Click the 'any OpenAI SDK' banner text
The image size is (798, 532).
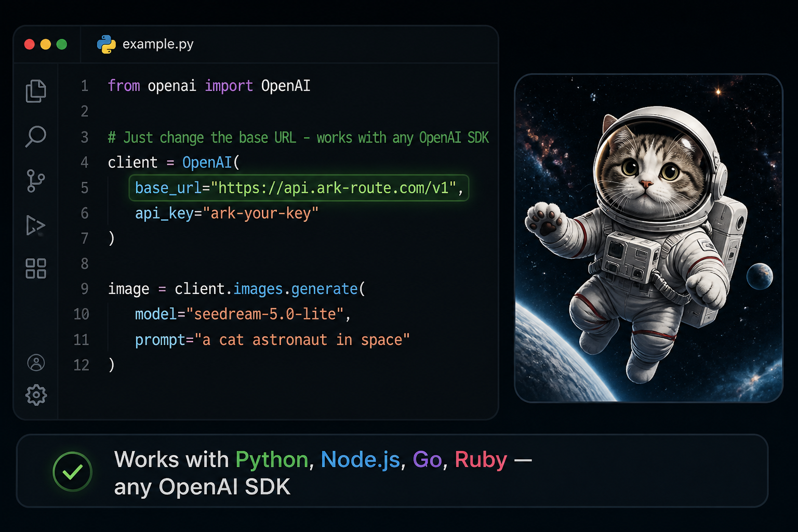[x=202, y=487]
